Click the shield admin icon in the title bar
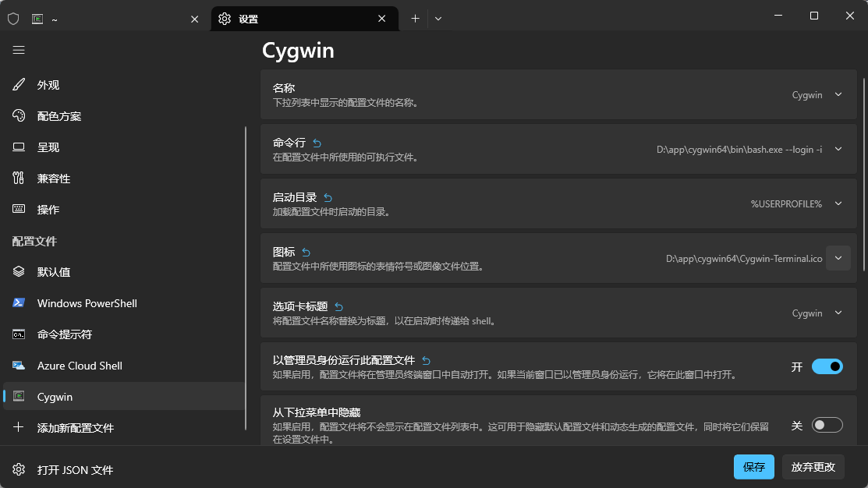Image resolution: width=868 pixels, height=488 pixels. pyautogui.click(x=13, y=19)
